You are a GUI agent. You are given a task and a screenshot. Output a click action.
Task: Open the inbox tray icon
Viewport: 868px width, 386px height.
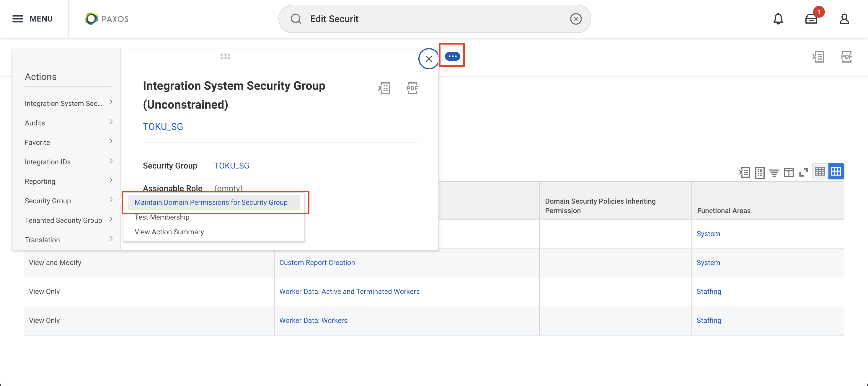pos(811,19)
